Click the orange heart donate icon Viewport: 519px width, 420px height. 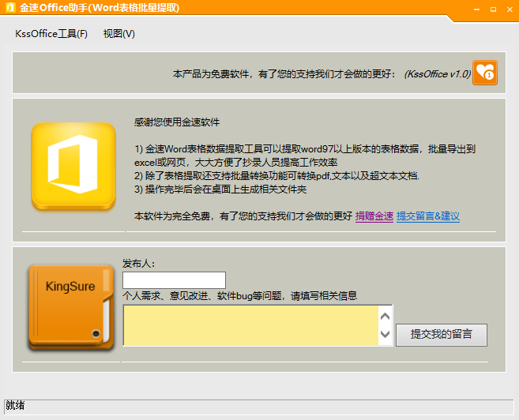click(x=485, y=73)
